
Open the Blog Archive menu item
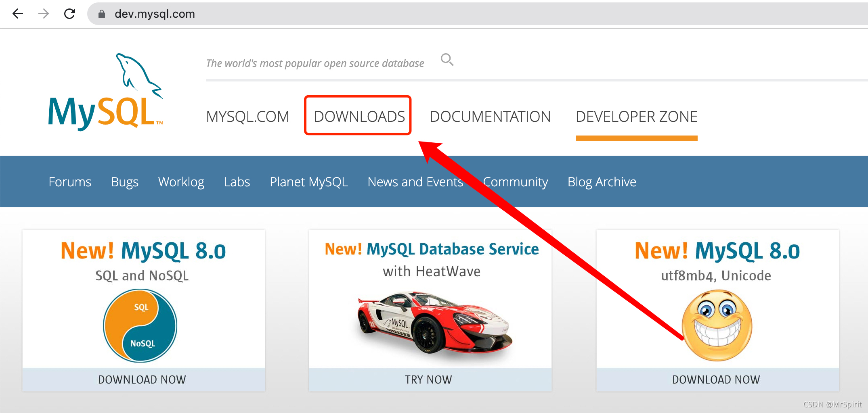[602, 182]
